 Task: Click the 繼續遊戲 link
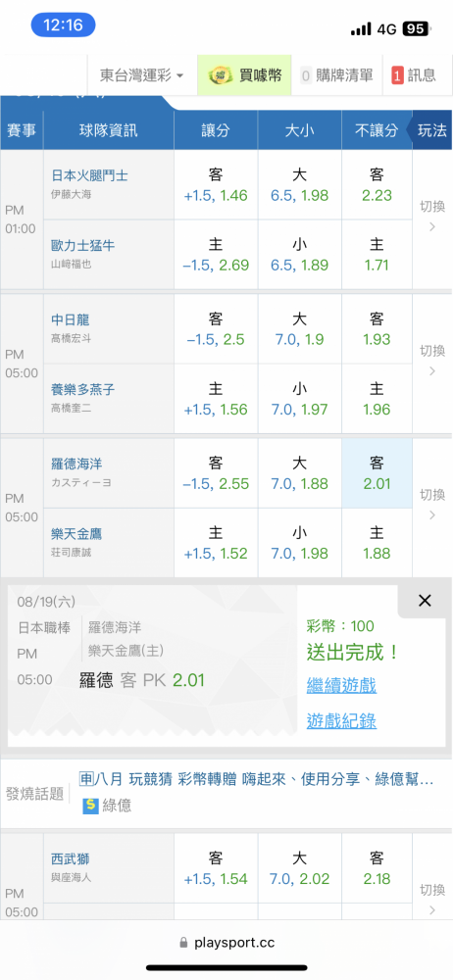point(341,686)
